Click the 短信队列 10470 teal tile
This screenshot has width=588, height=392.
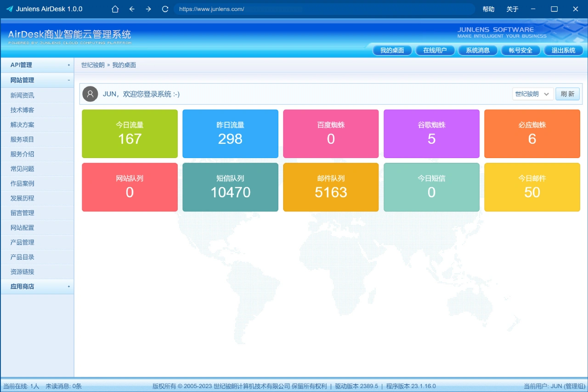[230, 187]
